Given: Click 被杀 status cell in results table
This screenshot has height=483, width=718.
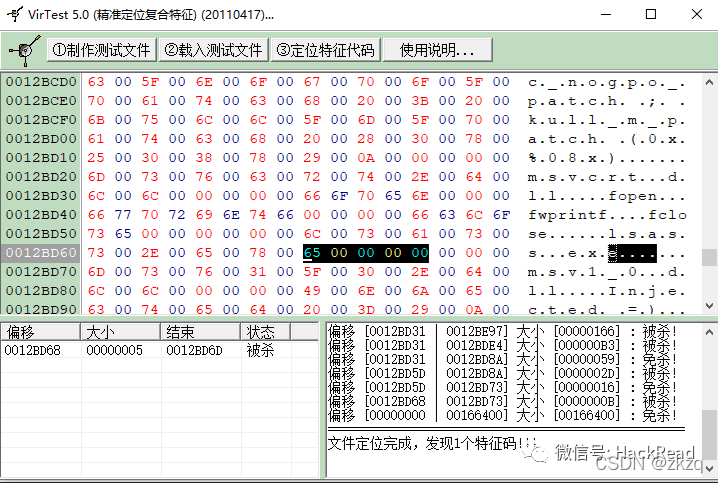Looking at the screenshot, I should (260, 351).
